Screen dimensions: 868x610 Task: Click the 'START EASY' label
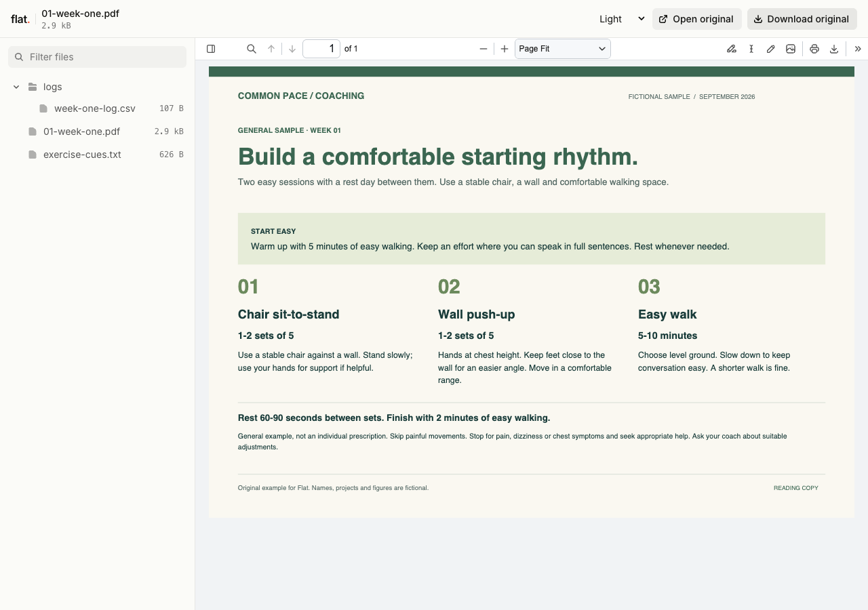click(273, 232)
